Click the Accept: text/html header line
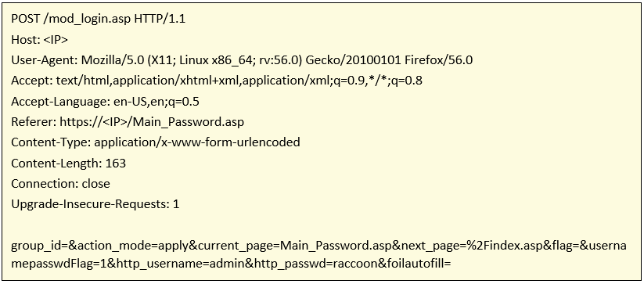Image resolution: width=644 pixels, height=284 pixels. tap(217, 81)
